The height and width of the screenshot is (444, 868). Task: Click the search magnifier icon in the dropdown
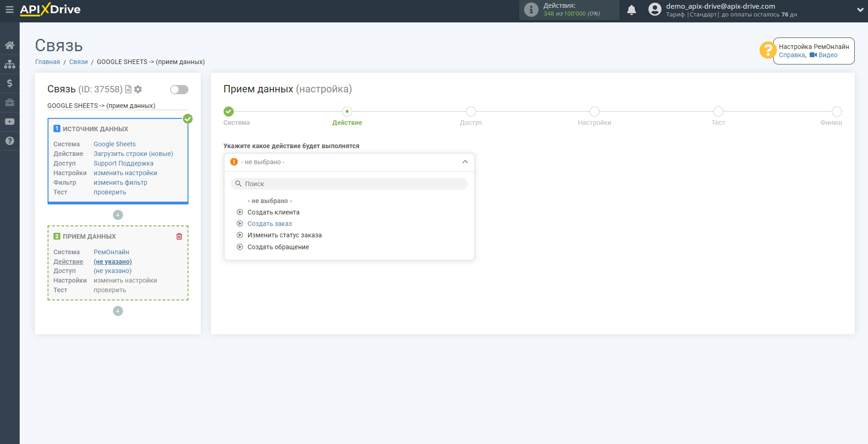238,184
